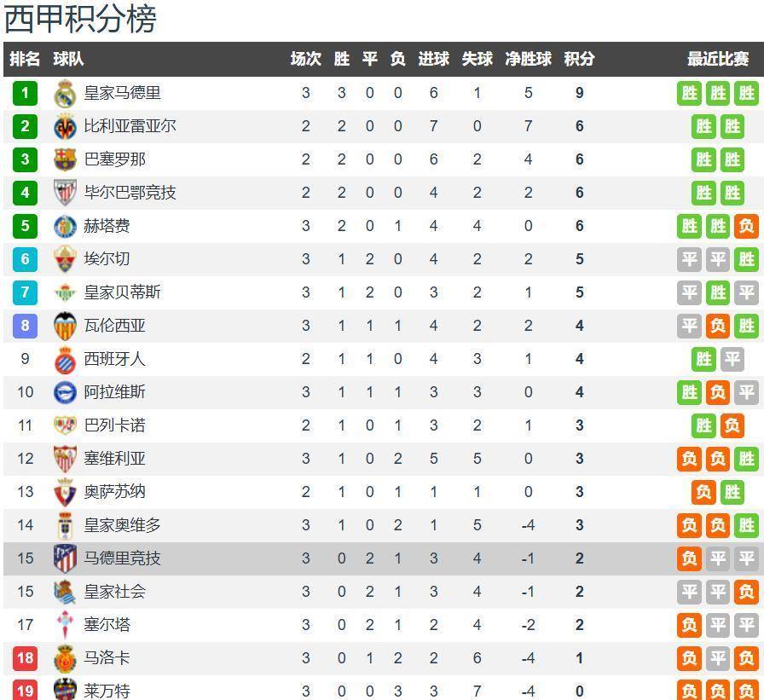Click the Athletic Bilbao crest icon
Image resolution: width=764 pixels, height=700 pixels.
[65, 193]
